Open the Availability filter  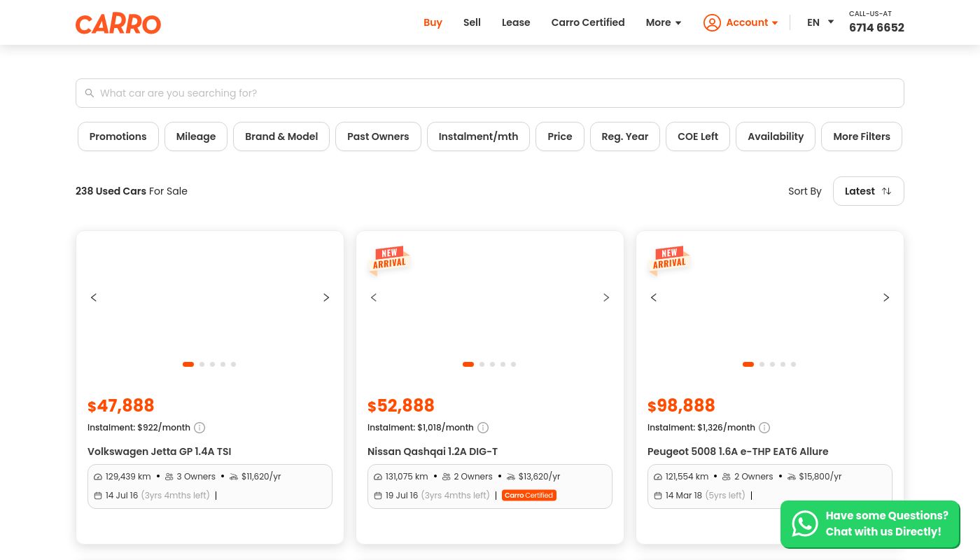tap(776, 136)
